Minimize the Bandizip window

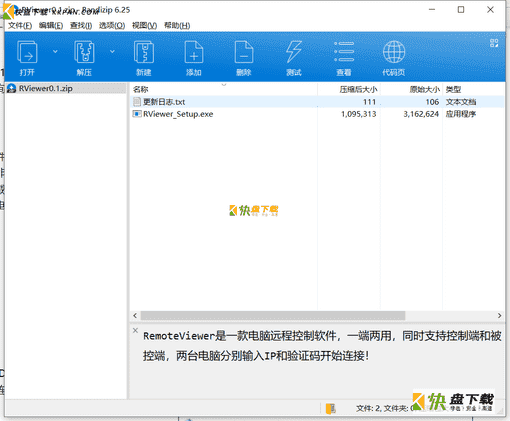pos(432,10)
